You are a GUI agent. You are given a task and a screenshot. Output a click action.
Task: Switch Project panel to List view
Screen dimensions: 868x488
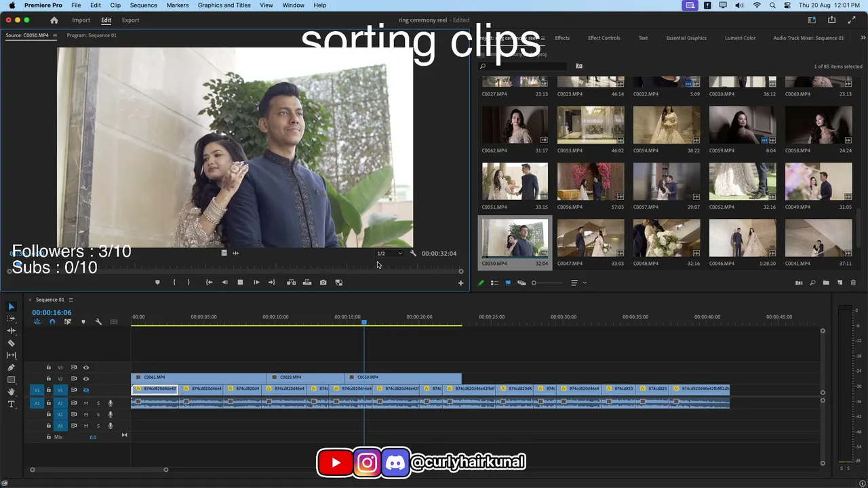tap(494, 283)
